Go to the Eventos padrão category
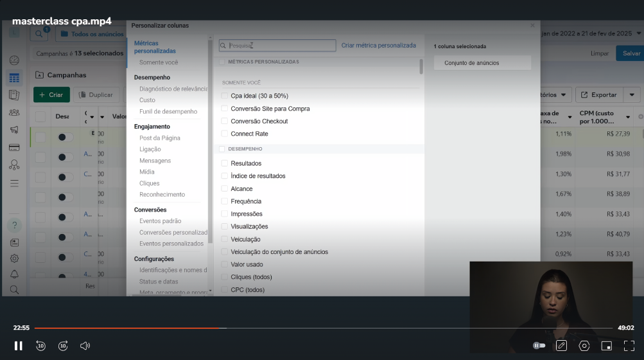This screenshot has height=360, width=644. coord(160,221)
